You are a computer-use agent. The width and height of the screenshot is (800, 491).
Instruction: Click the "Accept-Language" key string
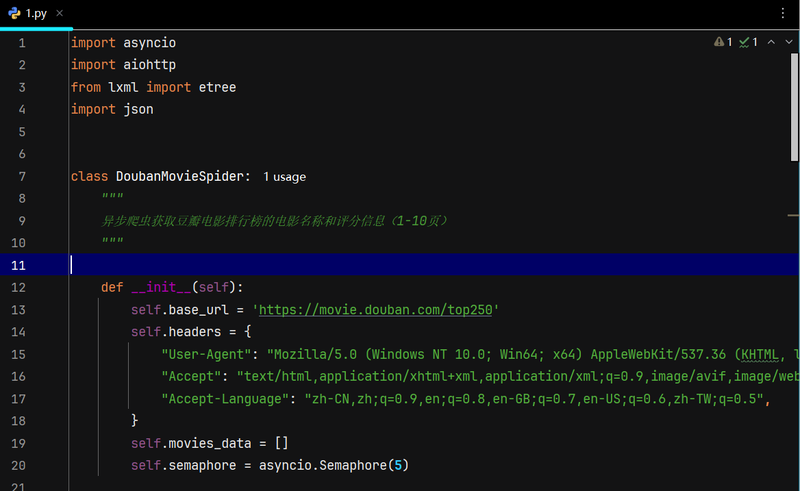coord(225,399)
